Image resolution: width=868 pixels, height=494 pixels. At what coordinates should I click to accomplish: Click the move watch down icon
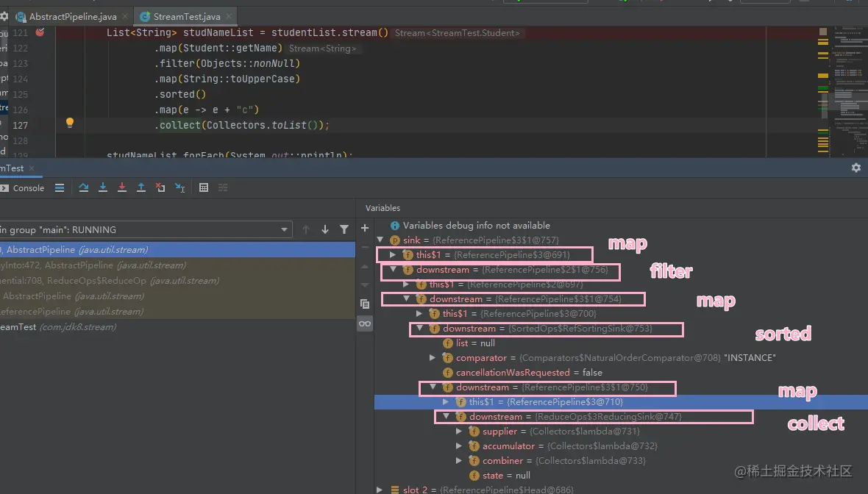click(x=365, y=285)
